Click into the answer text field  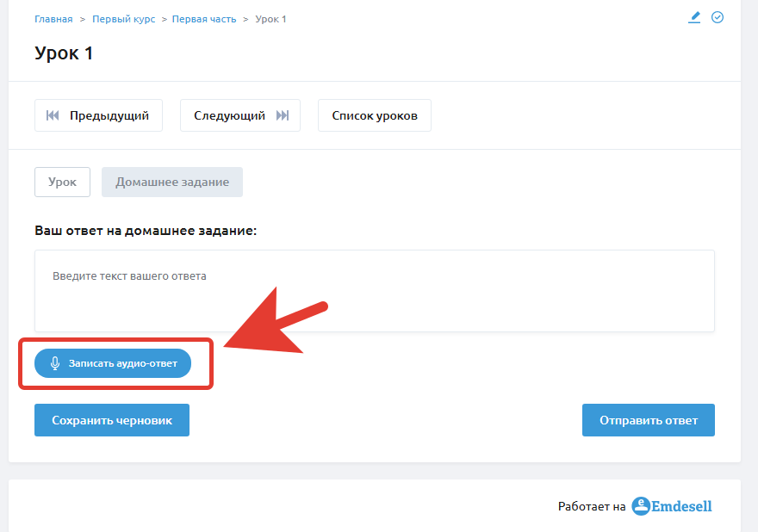[x=375, y=291]
